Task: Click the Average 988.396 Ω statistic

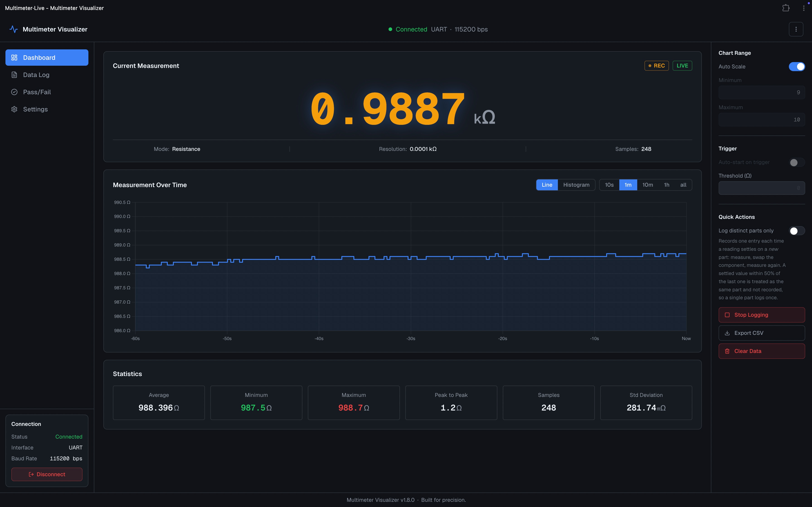Action: click(159, 403)
